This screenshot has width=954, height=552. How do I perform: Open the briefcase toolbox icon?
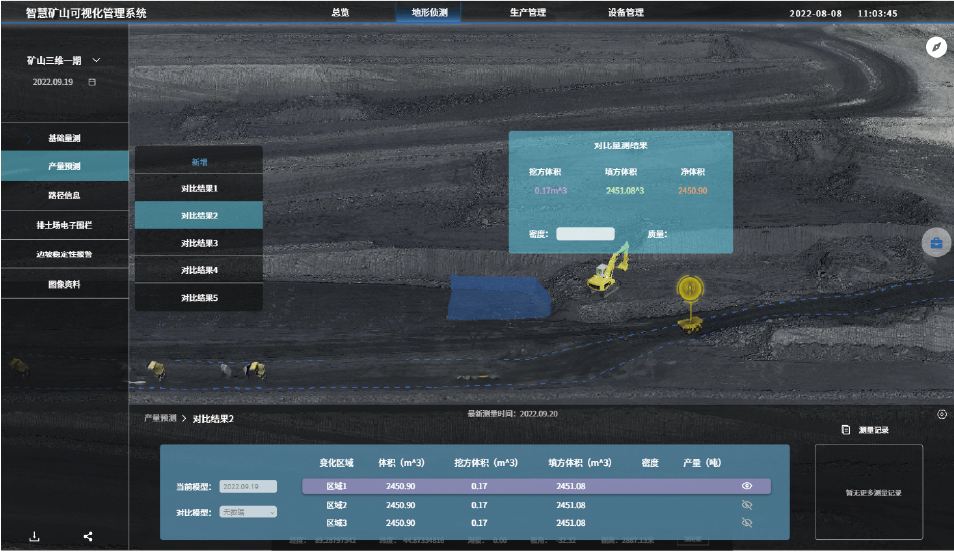pyautogui.click(x=936, y=243)
